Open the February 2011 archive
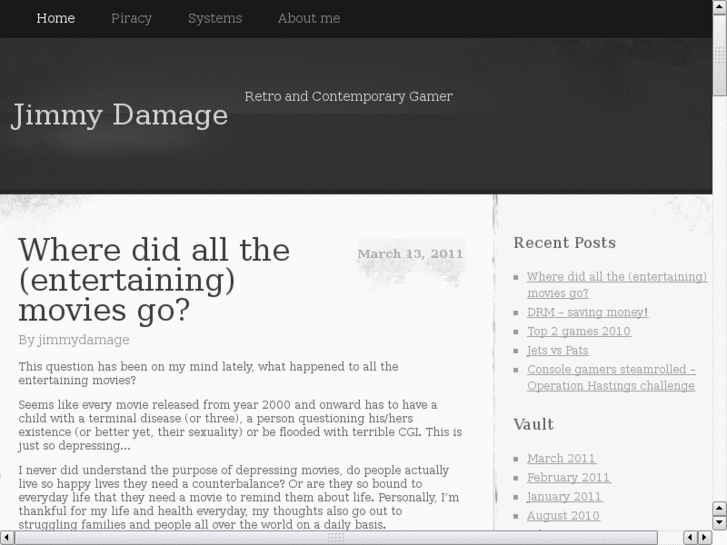The height and width of the screenshot is (545, 727). pos(568,477)
